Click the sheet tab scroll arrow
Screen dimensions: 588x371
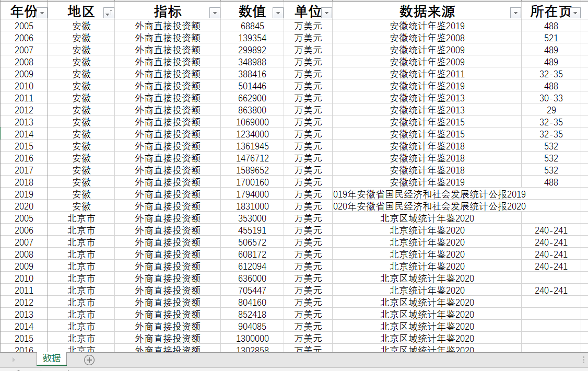click(14, 360)
